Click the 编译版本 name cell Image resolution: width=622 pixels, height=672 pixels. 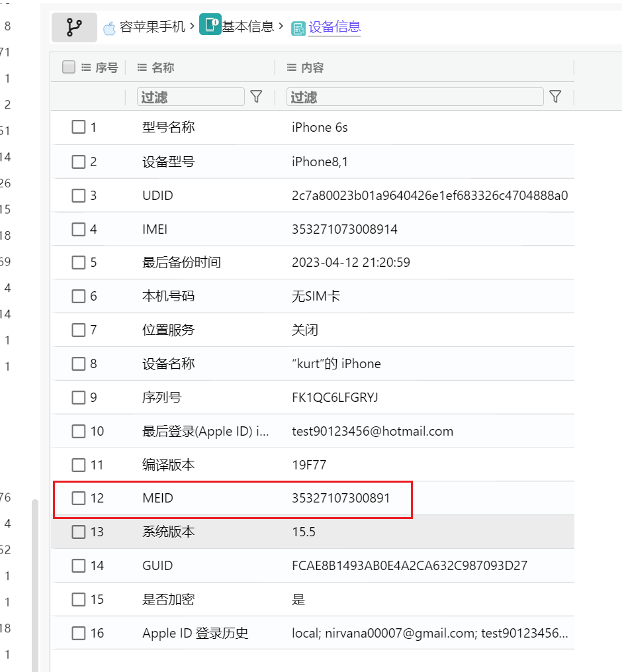168,465
